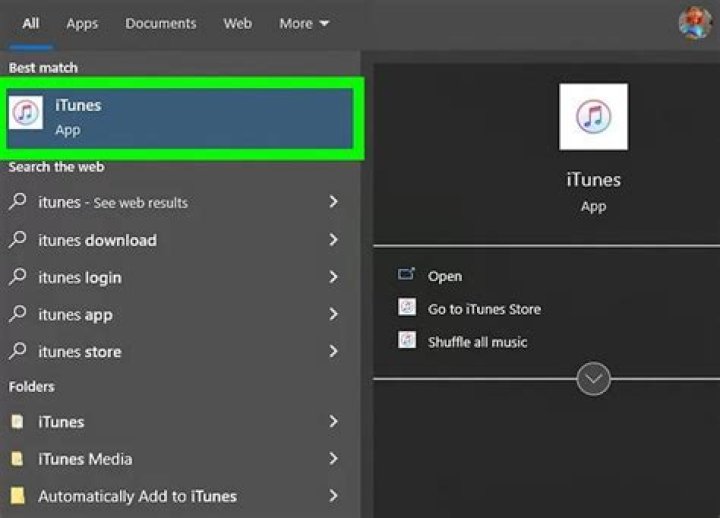The height and width of the screenshot is (518, 720).
Task: Click search icon beside 'itunes store'
Action: tap(17, 351)
